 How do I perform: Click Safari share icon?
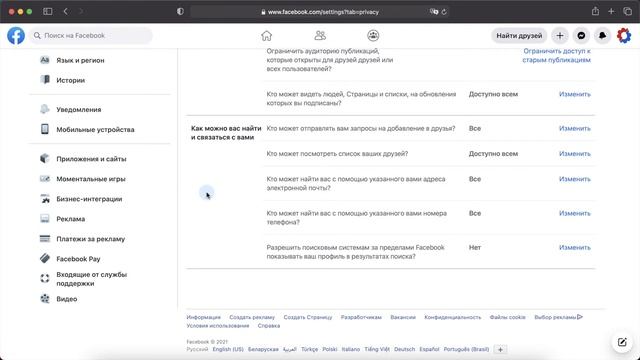click(x=596, y=11)
